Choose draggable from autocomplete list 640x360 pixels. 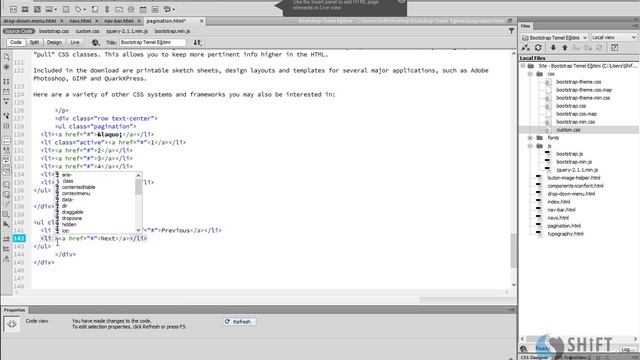point(73,212)
